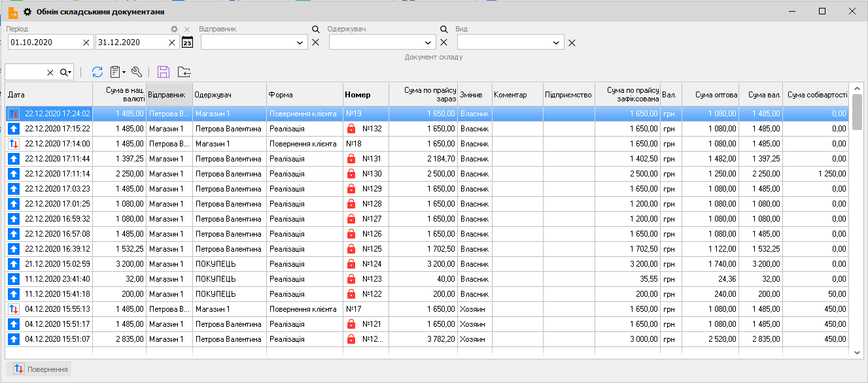
Task: Click the end date field 31.12.2020
Action: (x=131, y=42)
